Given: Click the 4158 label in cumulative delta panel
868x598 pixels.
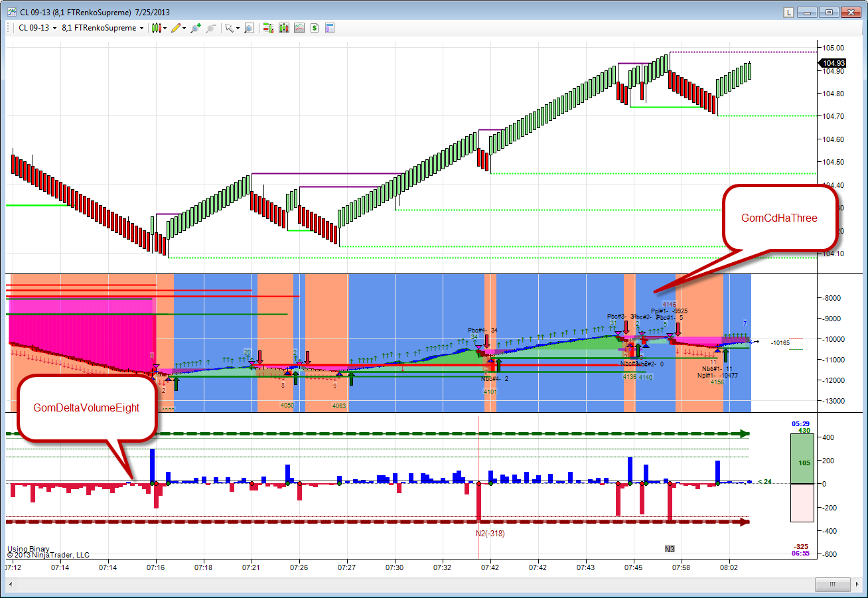Looking at the screenshot, I should (717, 382).
